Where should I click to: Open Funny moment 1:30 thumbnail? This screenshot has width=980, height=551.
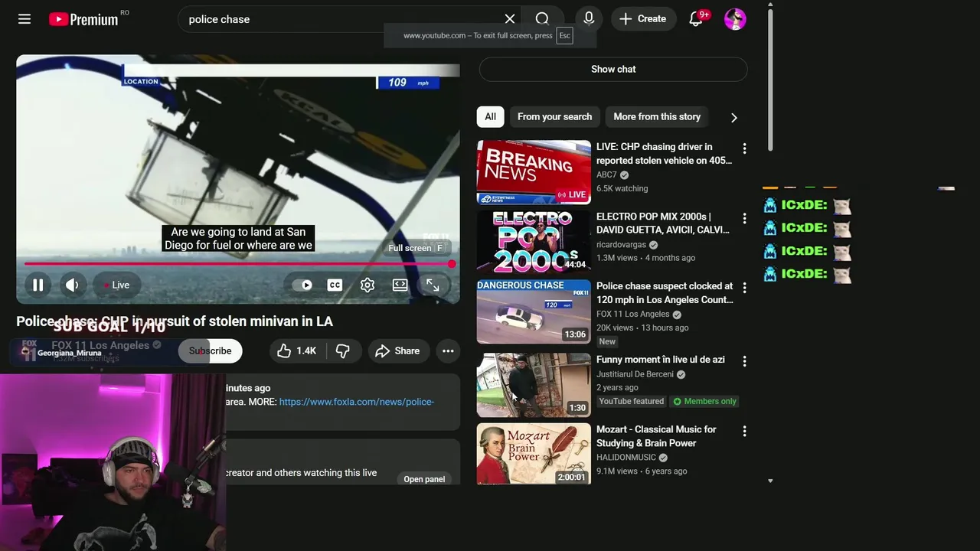(x=534, y=385)
